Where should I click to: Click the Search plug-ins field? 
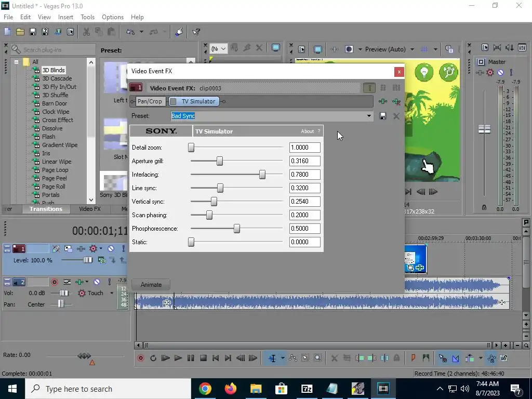52,49
